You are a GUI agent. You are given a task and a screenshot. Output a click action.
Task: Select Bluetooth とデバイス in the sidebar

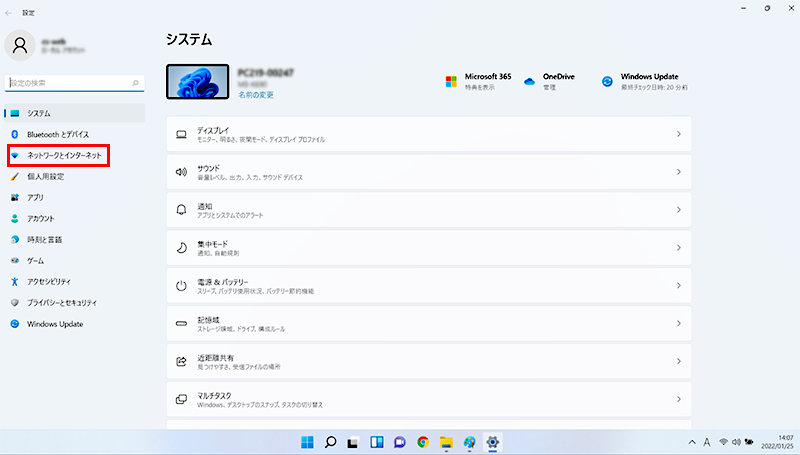57,134
